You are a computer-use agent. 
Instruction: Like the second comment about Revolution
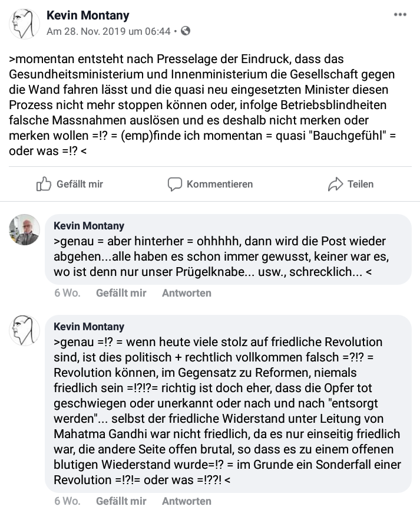pos(121,501)
